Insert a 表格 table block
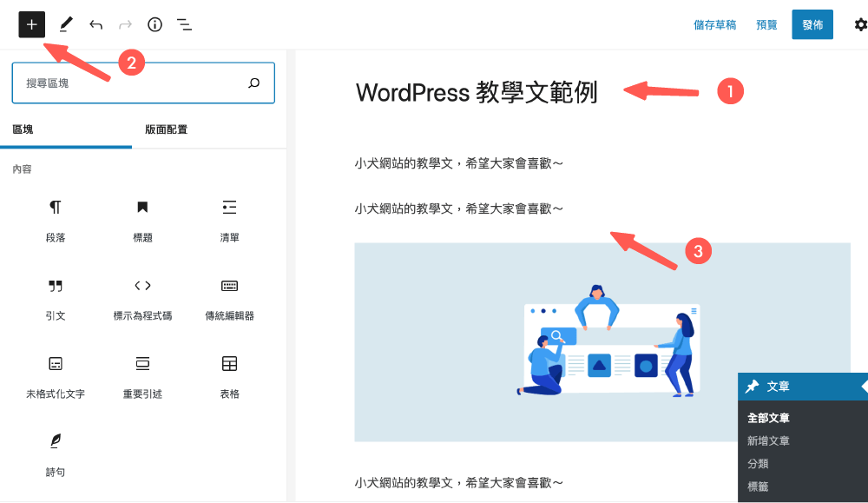The image size is (868, 503). pyautogui.click(x=229, y=378)
